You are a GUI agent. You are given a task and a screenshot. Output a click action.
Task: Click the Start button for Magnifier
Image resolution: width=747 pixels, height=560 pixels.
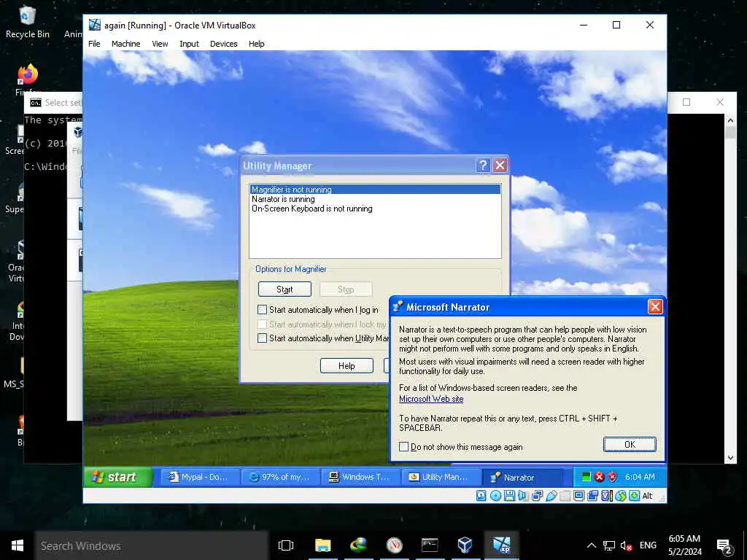click(x=285, y=289)
